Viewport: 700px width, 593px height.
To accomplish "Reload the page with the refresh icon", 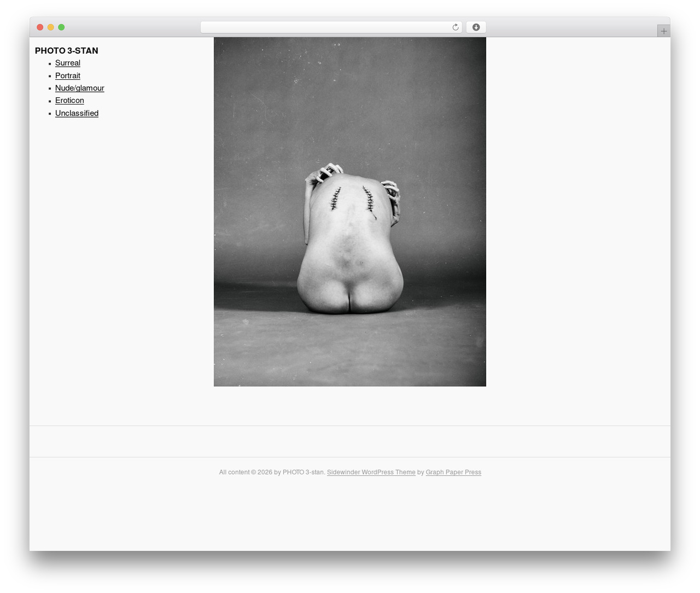I will (x=455, y=27).
